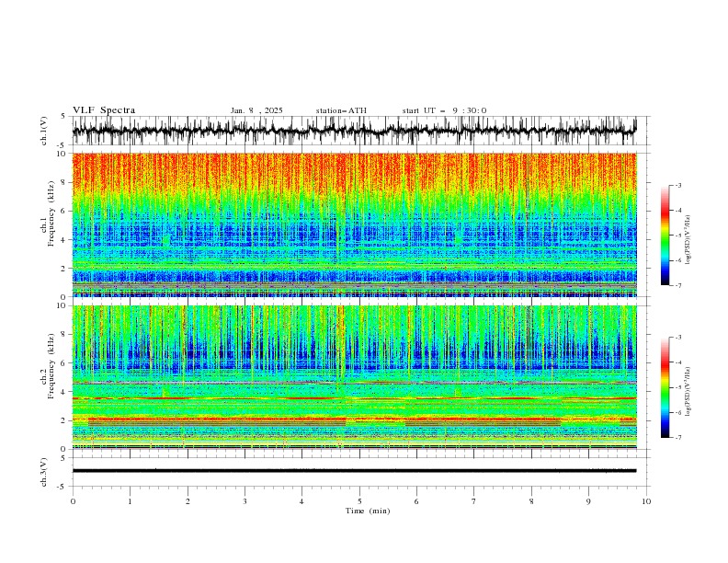Click the ch.1 colorbar "log(PSD)(V²/Hz)" label

[688, 240]
